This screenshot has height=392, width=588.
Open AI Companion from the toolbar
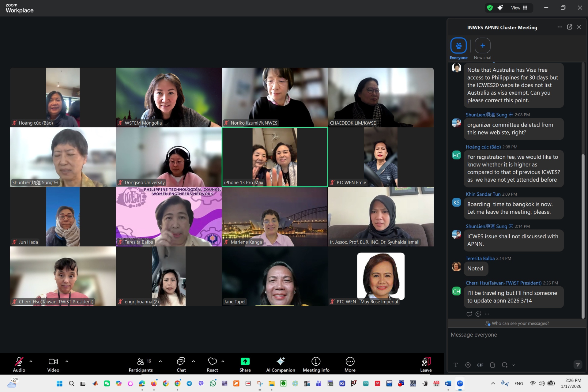point(280,364)
